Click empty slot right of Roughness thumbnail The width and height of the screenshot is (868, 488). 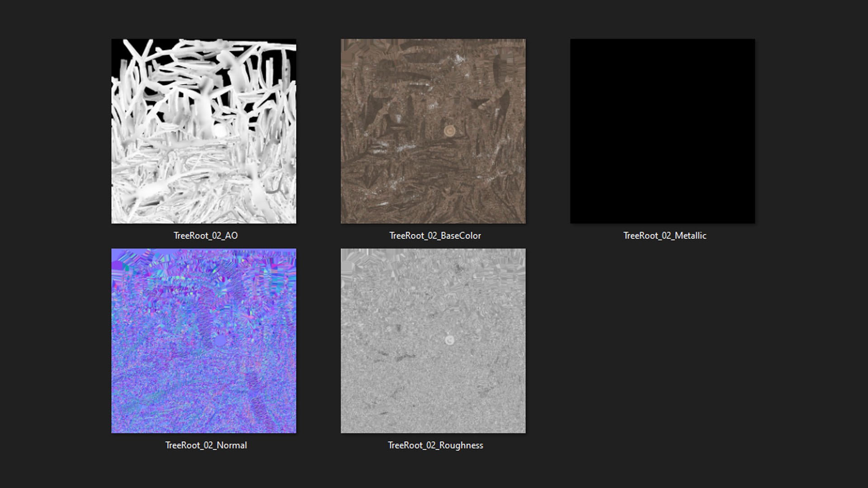pyautogui.click(x=662, y=341)
